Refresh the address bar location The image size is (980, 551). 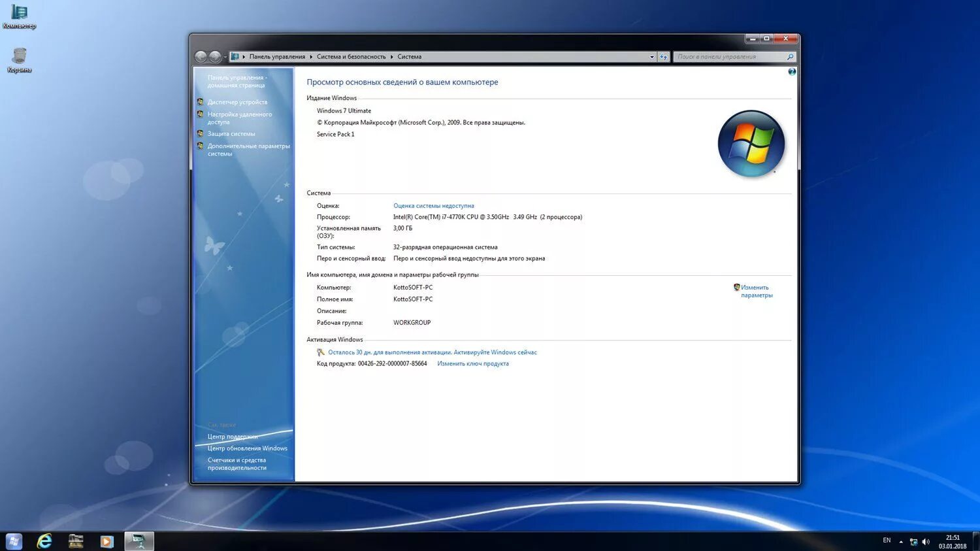pos(664,57)
